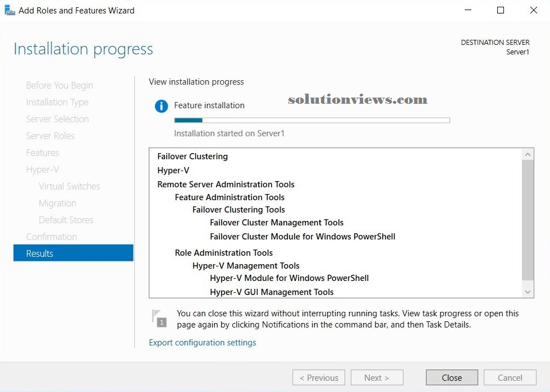Select Failover Cluster Module for Windows PowerShell
The image size is (550, 392).
(x=302, y=237)
